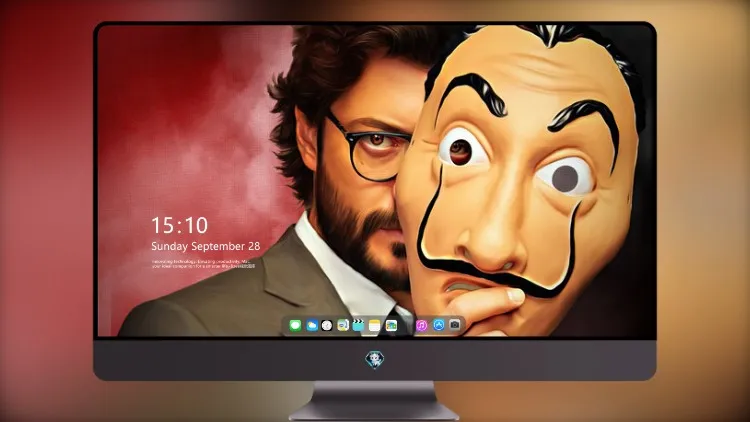The image size is (750, 422).
Task: Open the green Messages app in dock
Action: pyautogui.click(x=295, y=326)
